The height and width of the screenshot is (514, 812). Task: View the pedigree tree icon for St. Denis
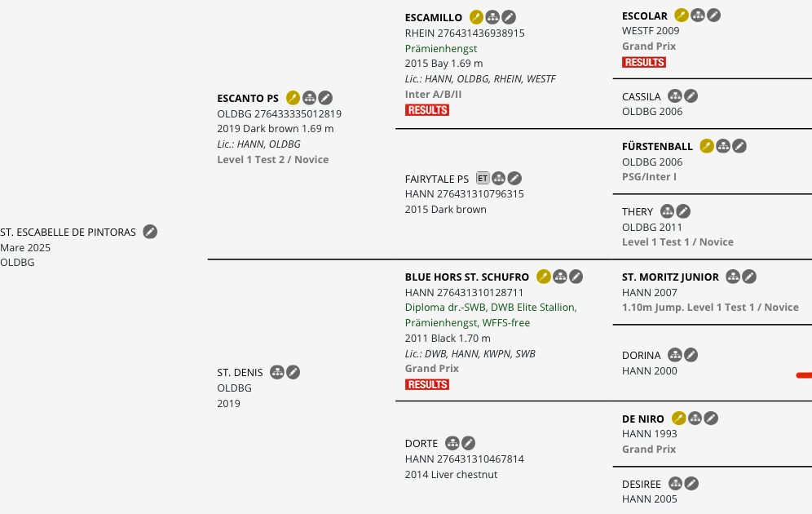277,372
